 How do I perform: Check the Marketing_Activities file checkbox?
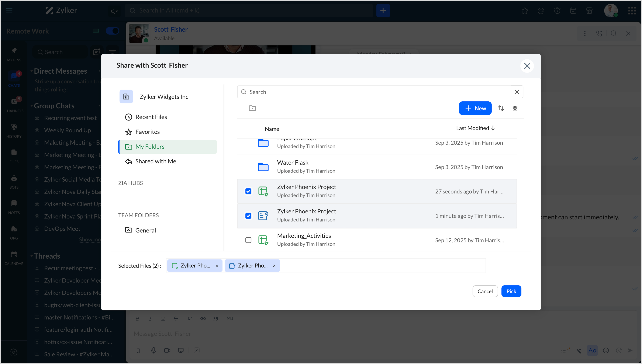248,240
